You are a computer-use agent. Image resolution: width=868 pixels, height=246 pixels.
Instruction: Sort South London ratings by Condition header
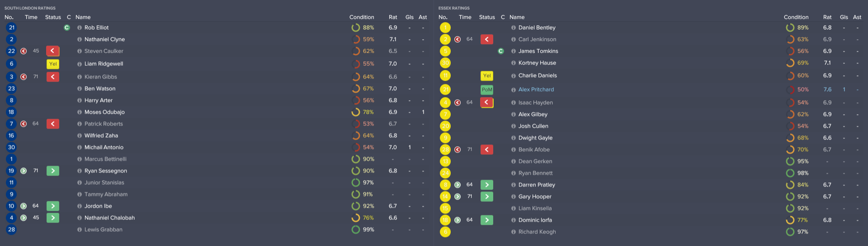(362, 17)
